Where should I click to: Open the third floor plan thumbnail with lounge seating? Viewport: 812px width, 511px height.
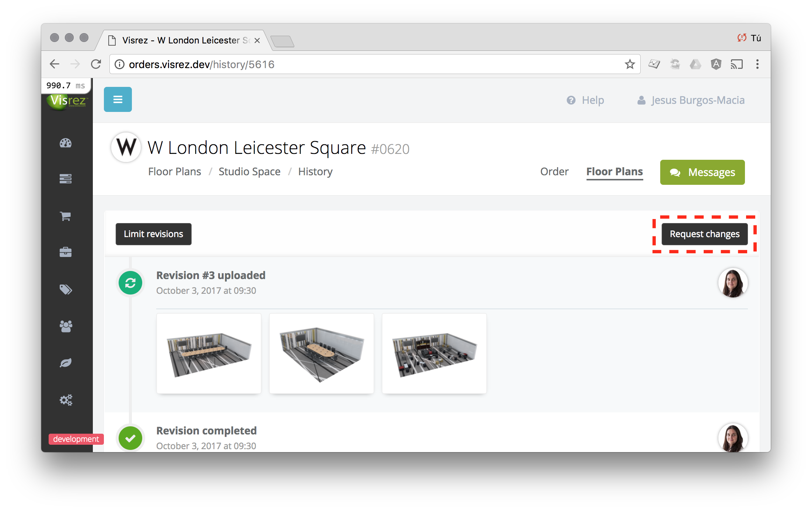[x=434, y=353]
